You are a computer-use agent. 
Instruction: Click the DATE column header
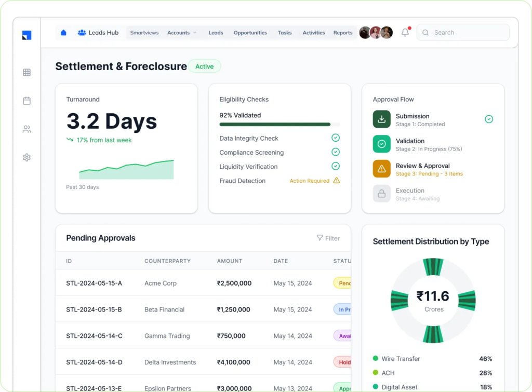click(281, 261)
